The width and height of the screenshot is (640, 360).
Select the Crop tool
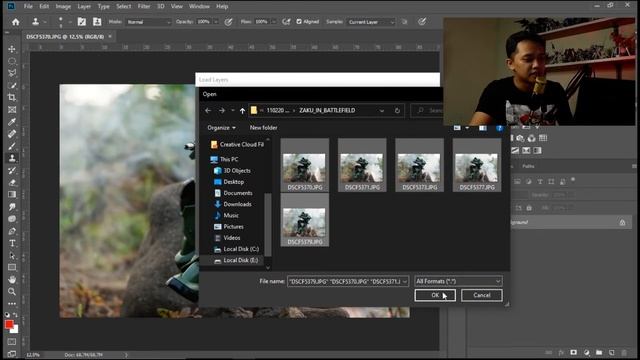click(x=12, y=98)
